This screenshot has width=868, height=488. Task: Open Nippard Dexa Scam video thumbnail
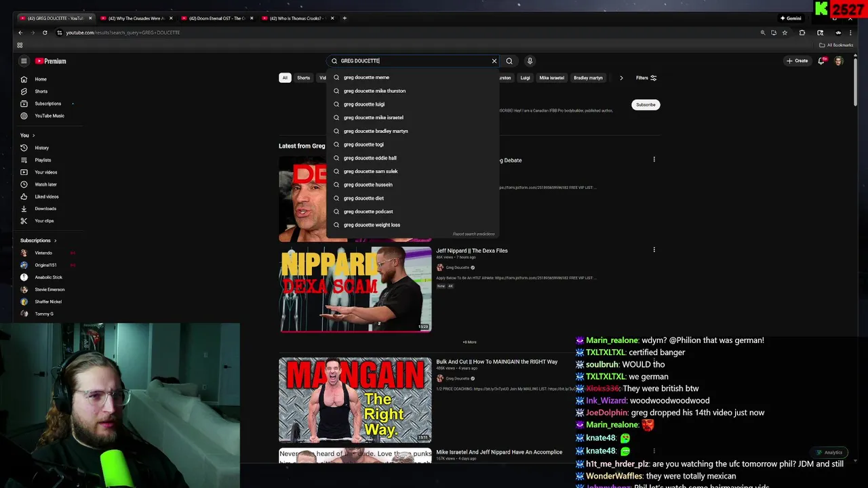[355, 289]
